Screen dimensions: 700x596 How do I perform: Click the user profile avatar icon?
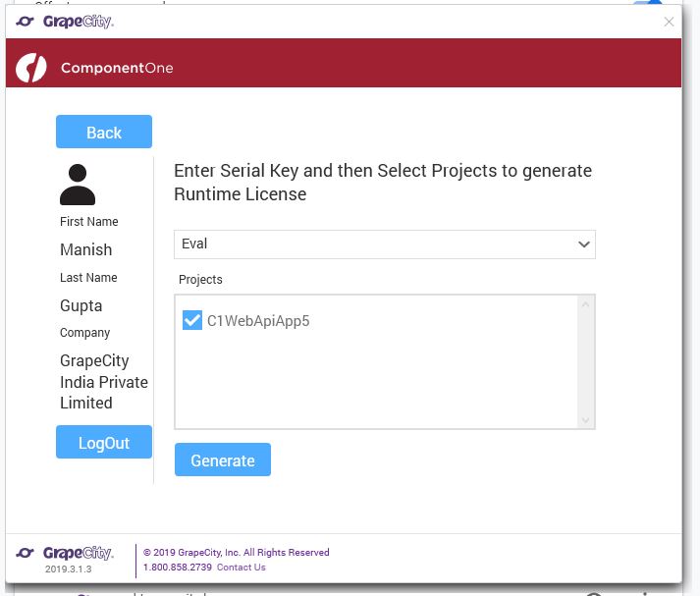(x=78, y=185)
